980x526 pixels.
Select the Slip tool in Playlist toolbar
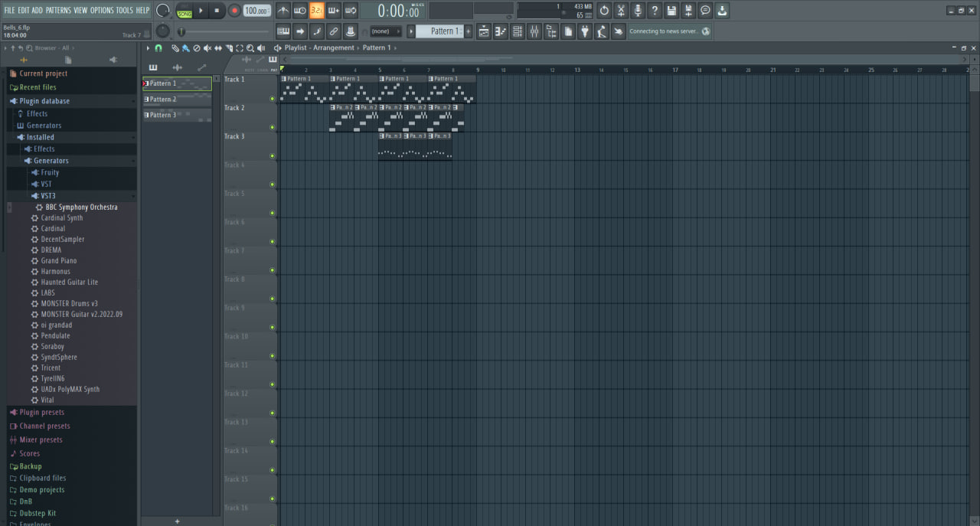218,48
